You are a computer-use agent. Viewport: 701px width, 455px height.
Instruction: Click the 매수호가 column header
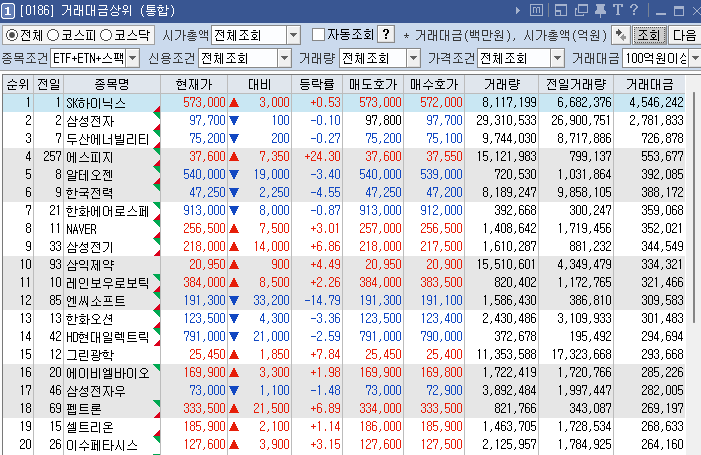tap(434, 84)
